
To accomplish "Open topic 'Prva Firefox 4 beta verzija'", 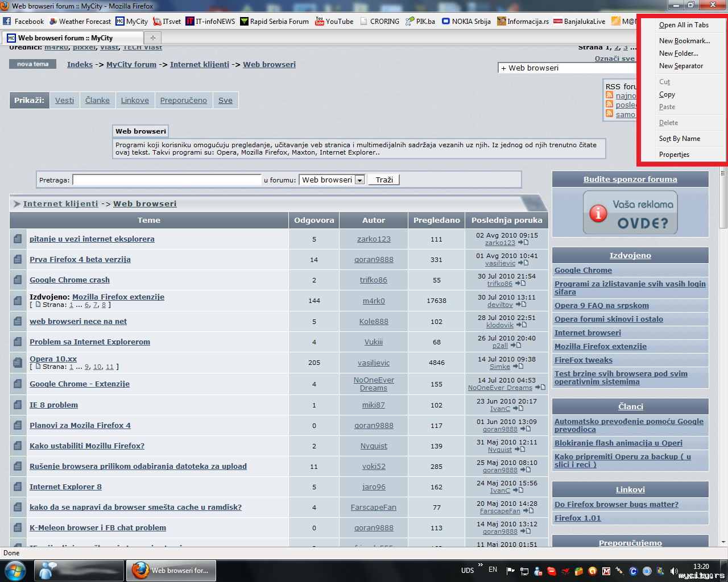I will point(80,259).
